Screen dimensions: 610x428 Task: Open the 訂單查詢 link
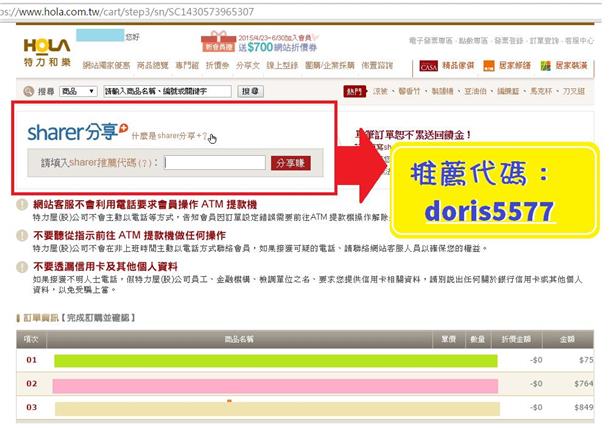click(x=544, y=41)
